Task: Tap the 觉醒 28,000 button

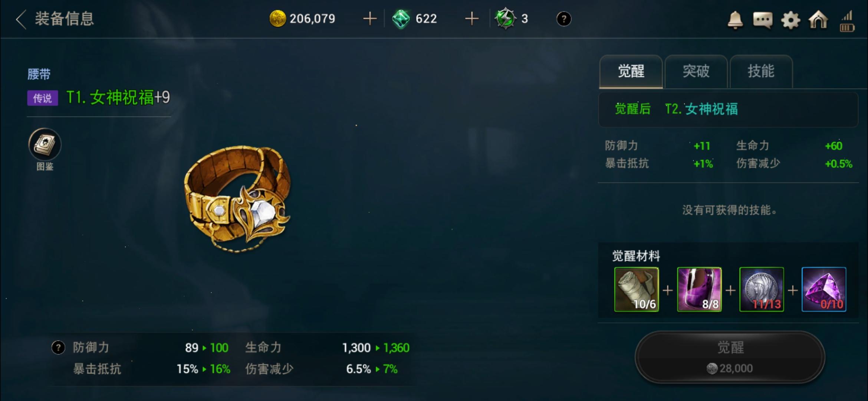Action: click(x=730, y=357)
